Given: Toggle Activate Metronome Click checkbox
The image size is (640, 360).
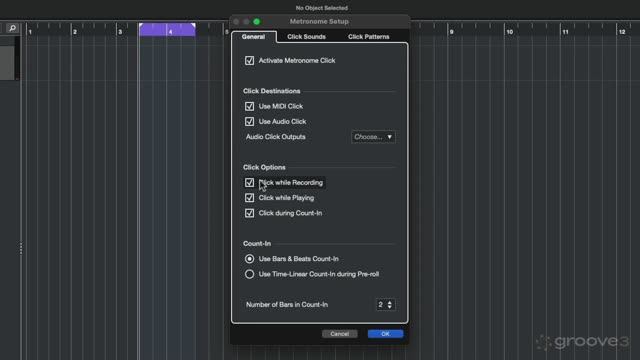Looking at the screenshot, I should point(249,60).
